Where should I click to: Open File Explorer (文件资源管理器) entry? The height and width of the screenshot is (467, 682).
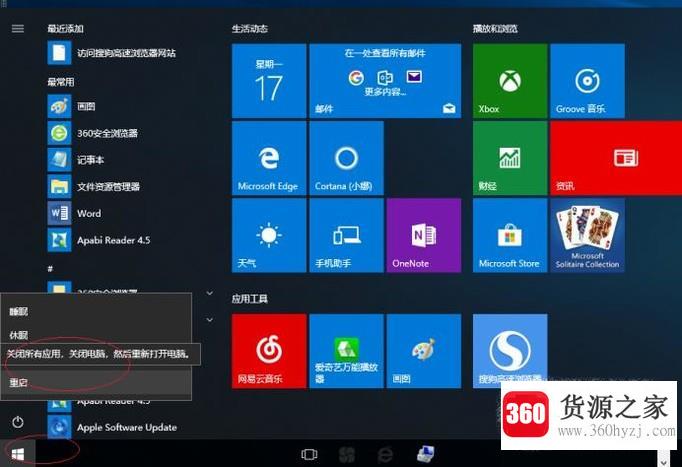point(94,187)
